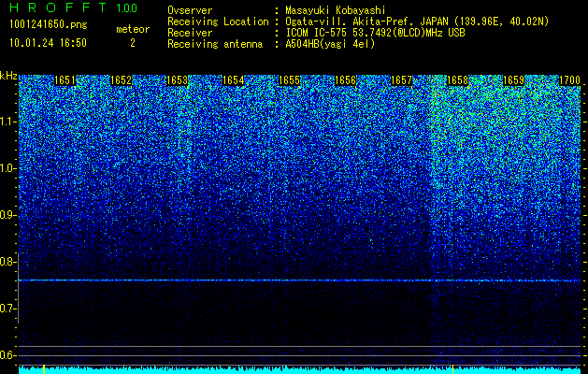Click the first yellow meteor marker near 1651
Screen dimensions: 588x374
point(44,369)
